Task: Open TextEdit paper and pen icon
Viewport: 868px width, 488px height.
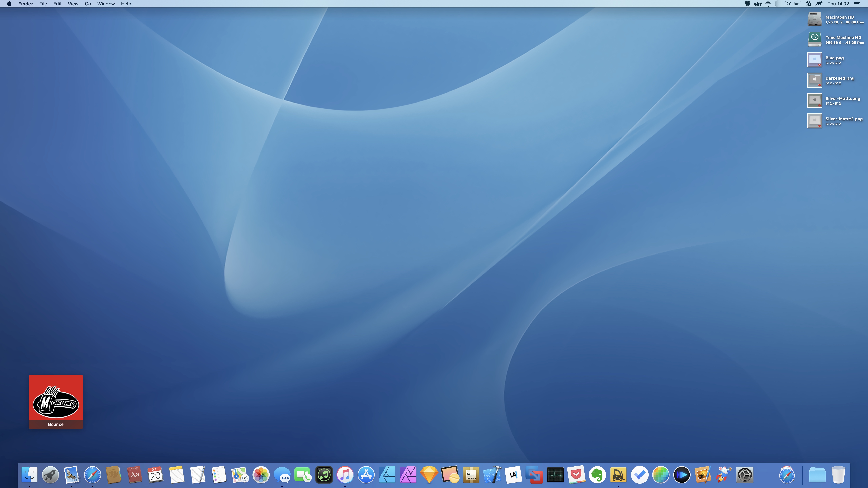Action: [x=198, y=475]
